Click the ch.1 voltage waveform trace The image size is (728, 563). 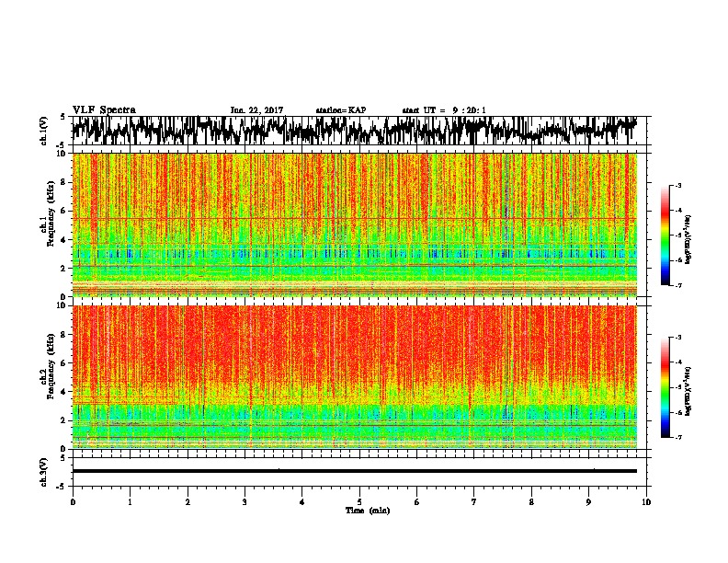coord(354,130)
